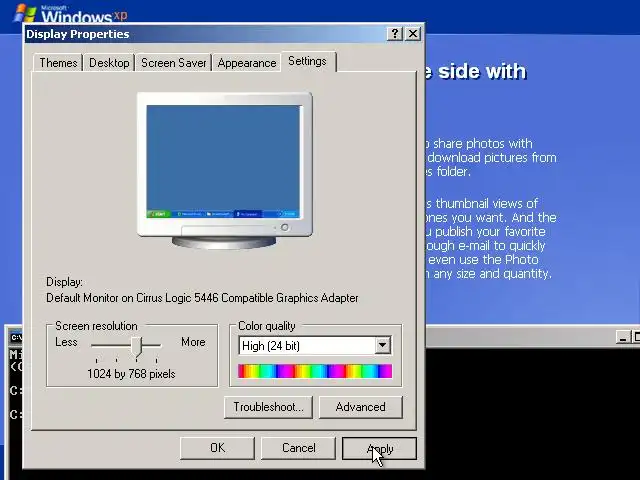Apply the display settings
The height and width of the screenshot is (480, 640).
click(379, 448)
